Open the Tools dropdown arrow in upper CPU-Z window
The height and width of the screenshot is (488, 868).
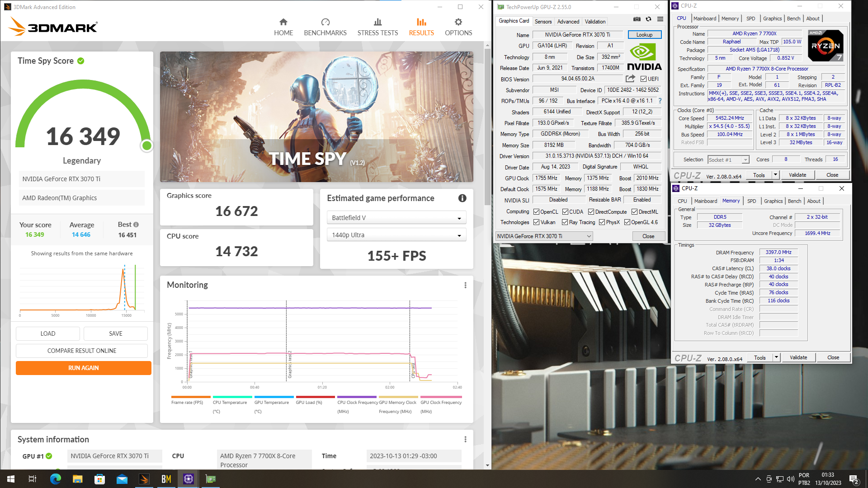pyautogui.click(x=775, y=175)
